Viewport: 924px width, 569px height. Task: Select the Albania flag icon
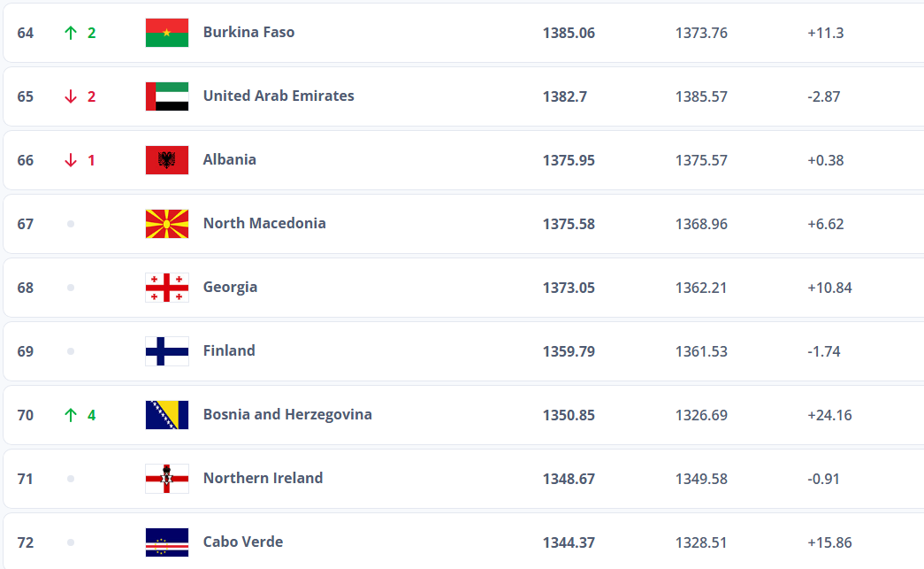click(167, 160)
